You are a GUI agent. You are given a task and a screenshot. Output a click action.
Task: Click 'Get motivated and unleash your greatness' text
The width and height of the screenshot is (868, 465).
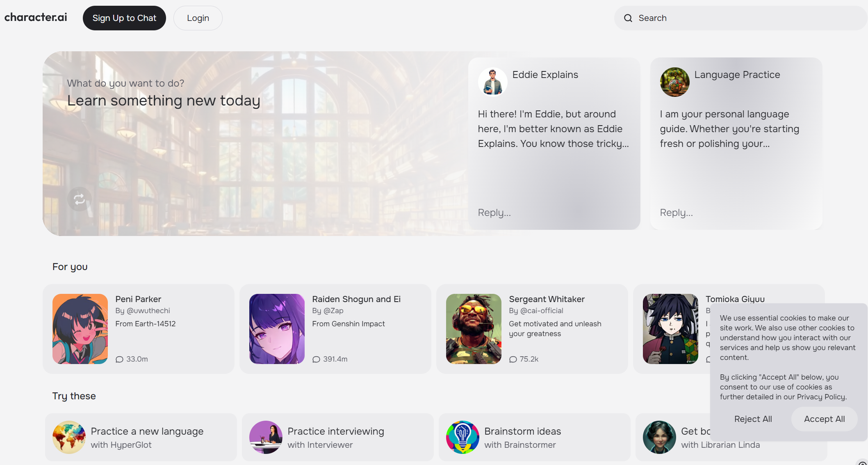tap(555, 329)
